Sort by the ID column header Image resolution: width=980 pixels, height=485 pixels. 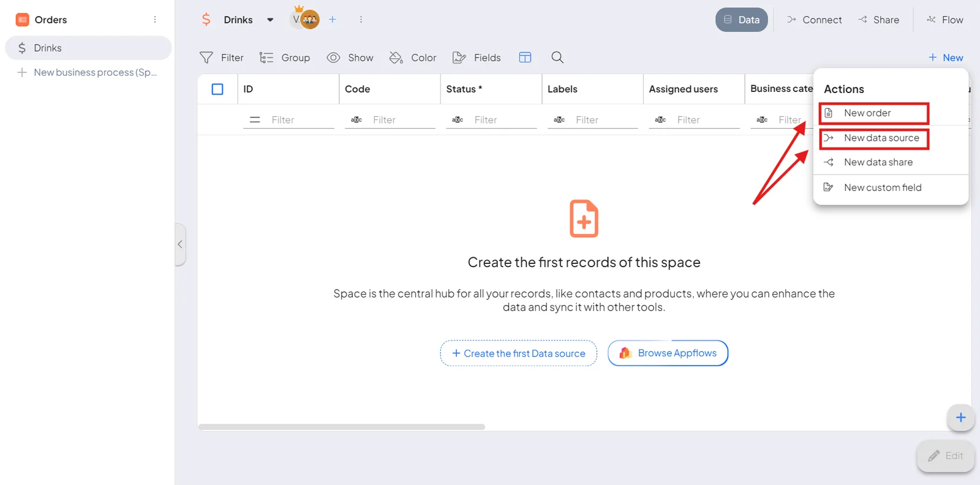tap(288, 89)
